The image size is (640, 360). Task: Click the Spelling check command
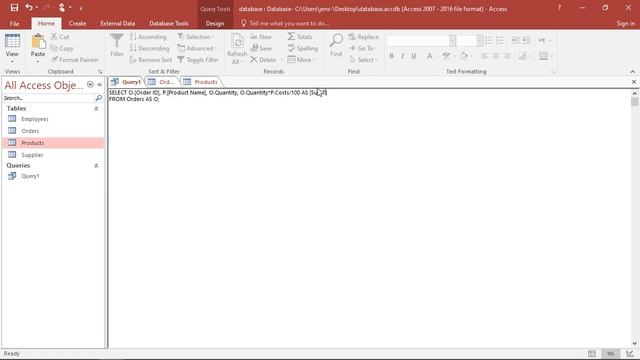point(303,48)
